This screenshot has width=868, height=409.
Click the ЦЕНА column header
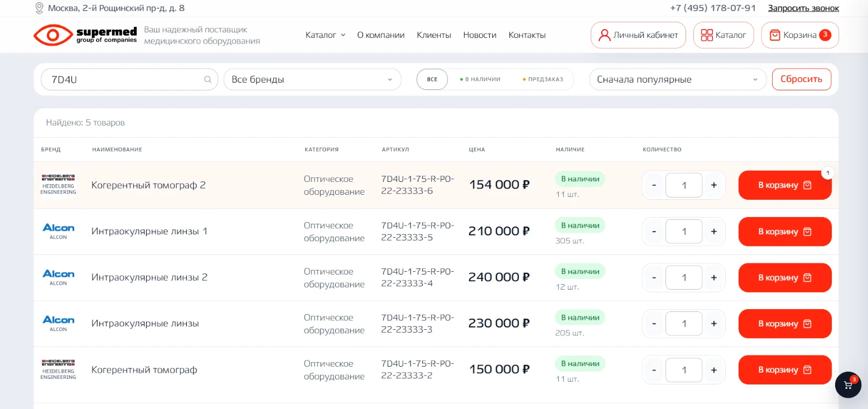click(x=477, y=150)
